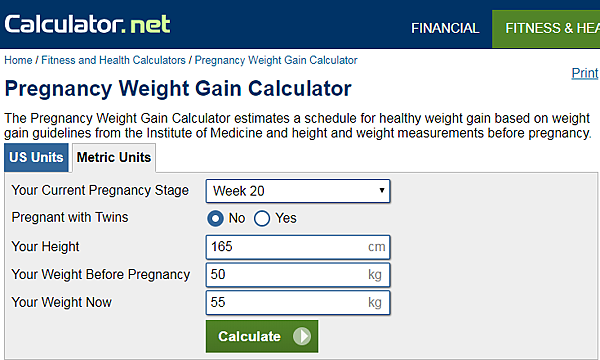Select Week 20 combo box
Screen dimensions: 600x360
(298, 191)
